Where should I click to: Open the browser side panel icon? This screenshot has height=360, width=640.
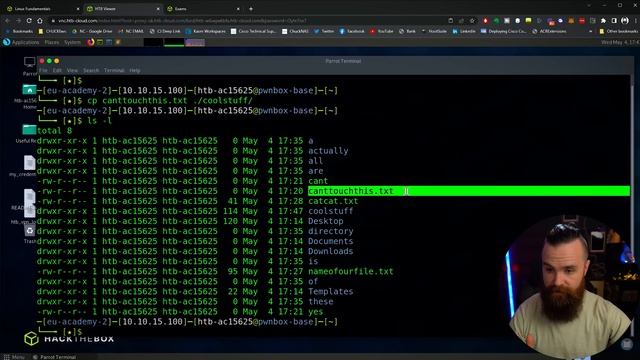(614, 20)
